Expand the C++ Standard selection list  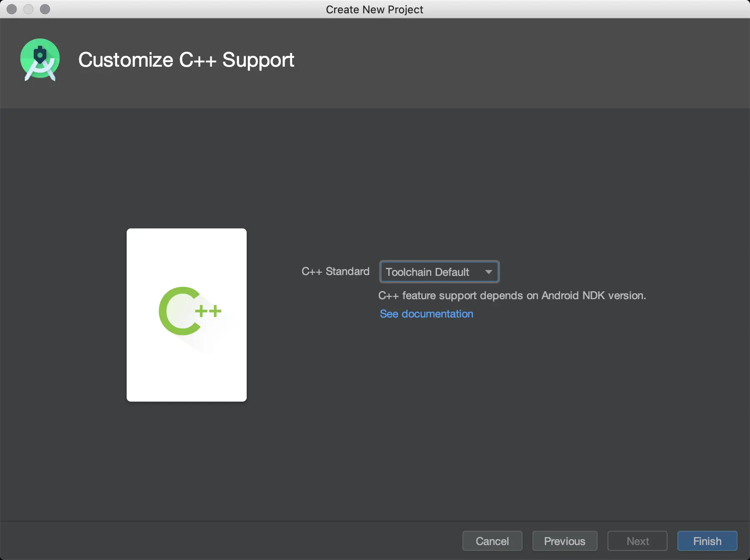[x=439, y=272]
